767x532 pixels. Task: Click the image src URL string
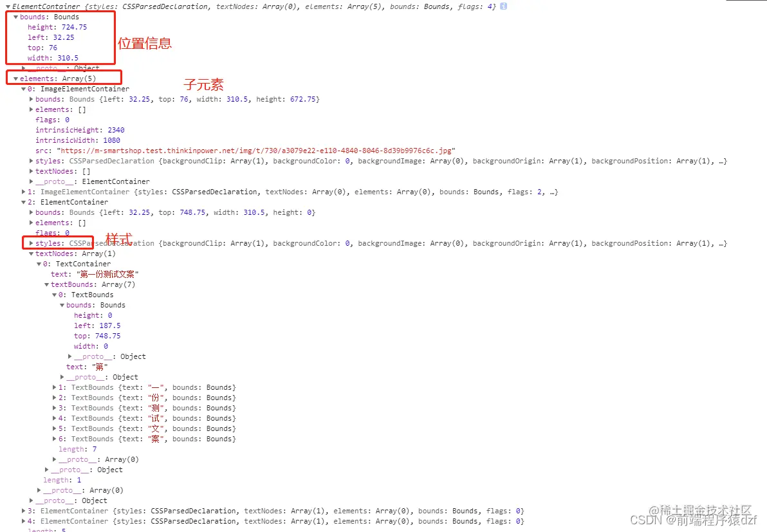[x=256, y=151]
